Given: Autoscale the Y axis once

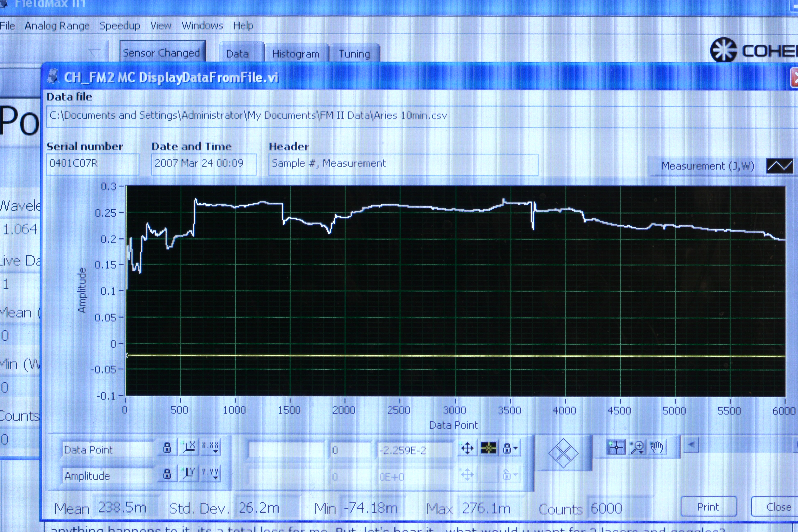Looking at the screenshot, I should tap(189, 473).
